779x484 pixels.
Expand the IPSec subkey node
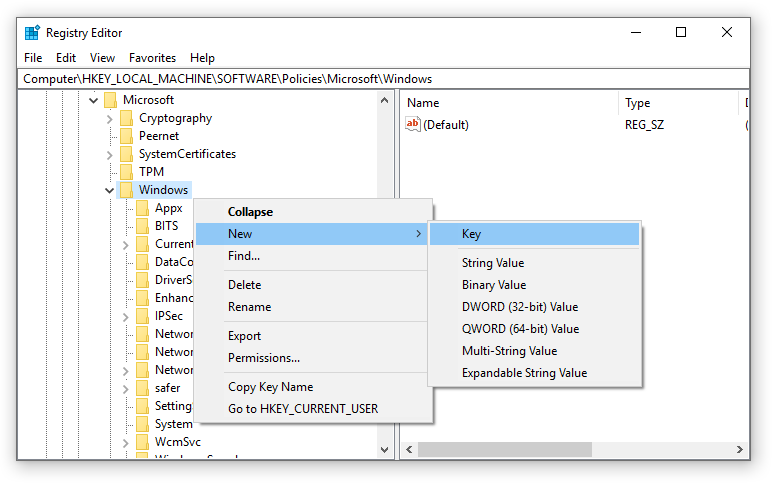tap(125, 317)
